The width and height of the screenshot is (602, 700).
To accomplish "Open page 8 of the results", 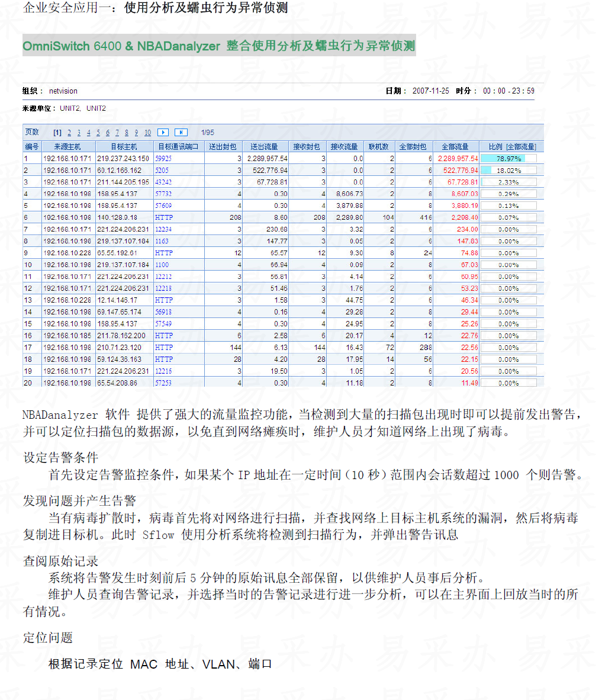I will (x=127, y=133).
